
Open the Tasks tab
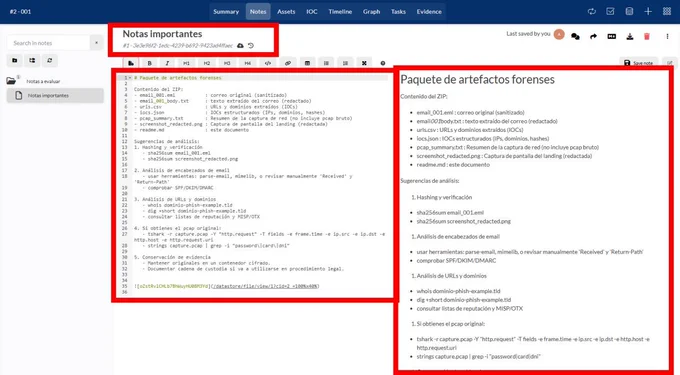tap(398, 12)
